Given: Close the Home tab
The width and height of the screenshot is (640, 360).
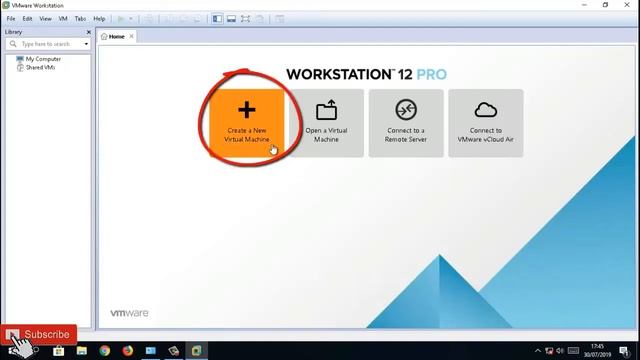Looking at the screenshot, I should pos(131,36).
